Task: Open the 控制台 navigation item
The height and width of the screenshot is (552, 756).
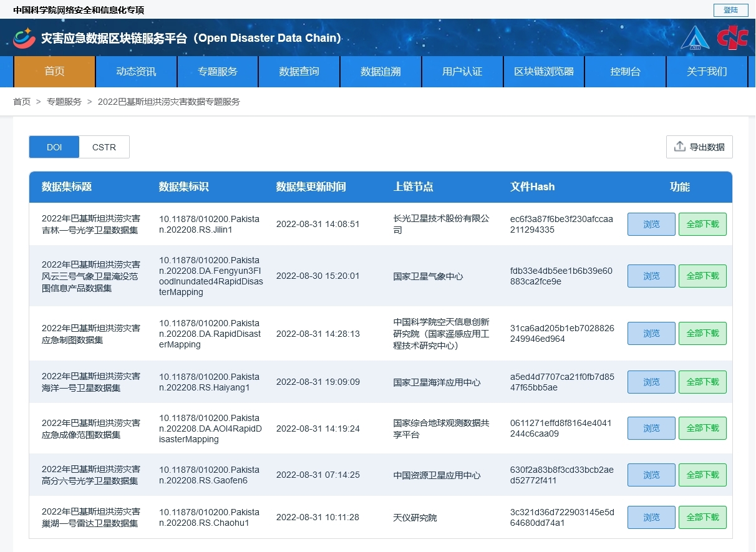Action: pyautogui.click(x=625, y=72)
